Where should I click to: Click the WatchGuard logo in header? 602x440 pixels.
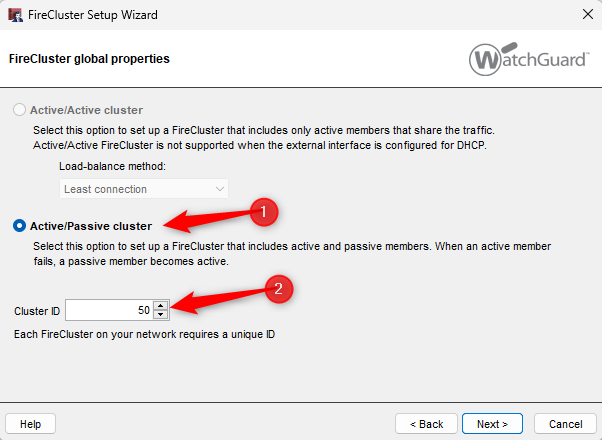click(x=529, y=59)
